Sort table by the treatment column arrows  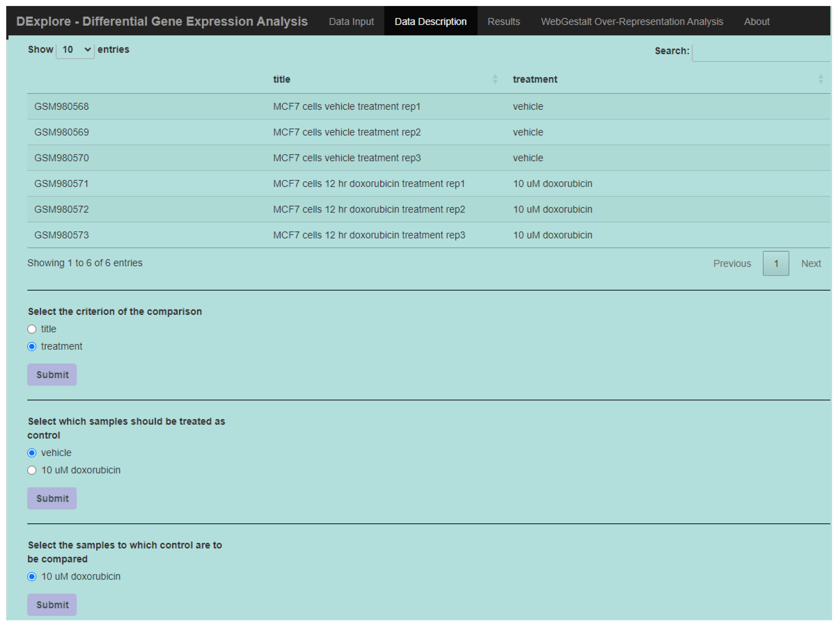[820, 79]
